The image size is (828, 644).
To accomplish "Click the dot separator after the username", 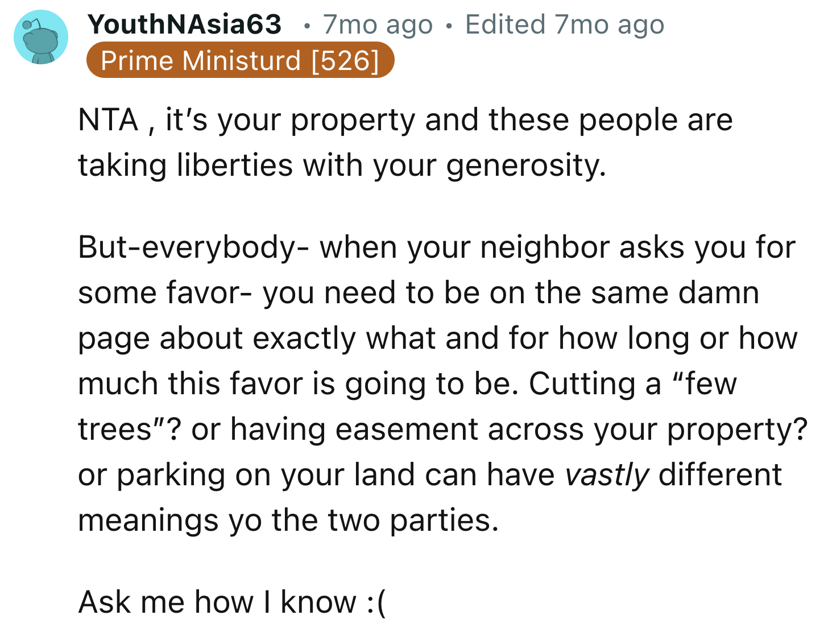I will (x=307, y=24).
